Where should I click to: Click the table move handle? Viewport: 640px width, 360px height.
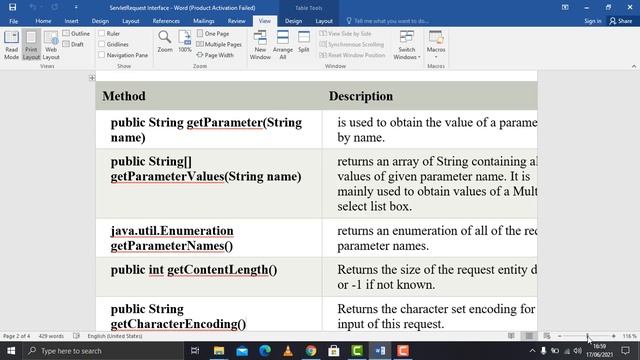tap(92, 78)
